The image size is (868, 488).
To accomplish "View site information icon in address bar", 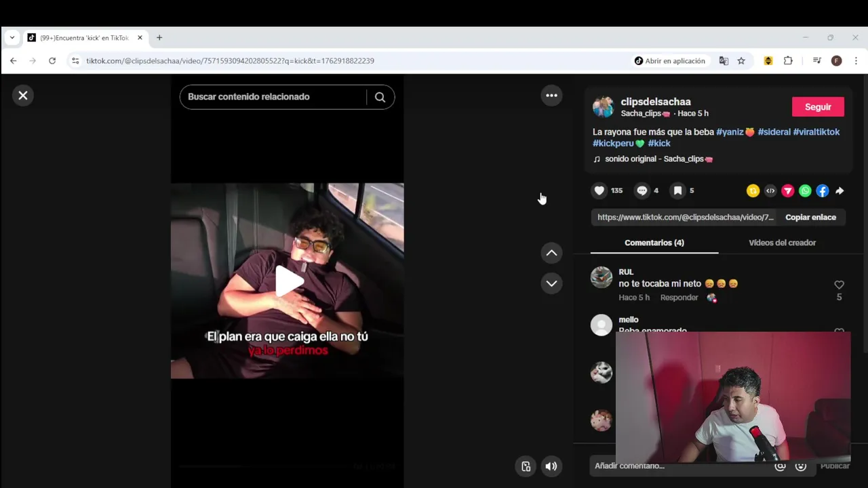I will coord(75,61).
